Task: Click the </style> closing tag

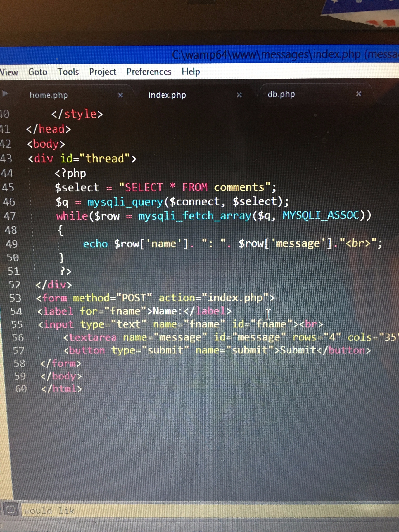Action: pos(77,114)
